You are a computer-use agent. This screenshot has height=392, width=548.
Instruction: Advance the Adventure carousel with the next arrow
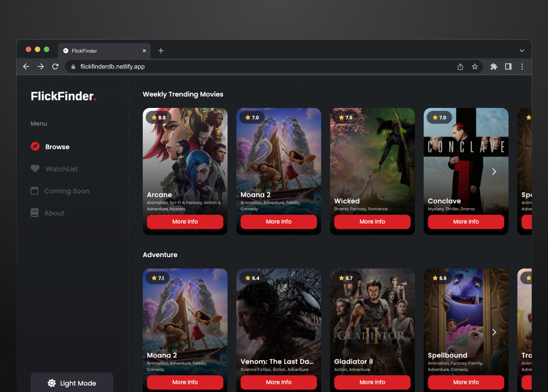494,332
